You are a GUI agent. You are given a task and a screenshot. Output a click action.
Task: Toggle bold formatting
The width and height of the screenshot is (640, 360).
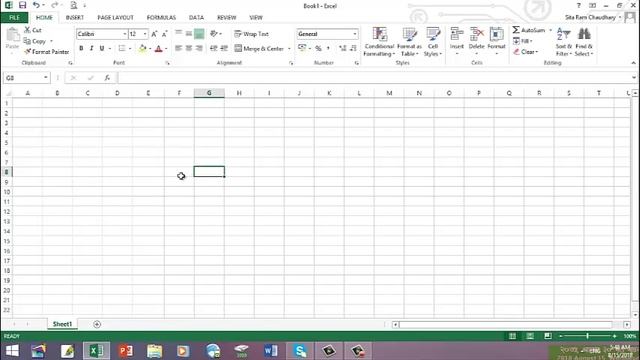pyautogui.click(x=81, y=48)
